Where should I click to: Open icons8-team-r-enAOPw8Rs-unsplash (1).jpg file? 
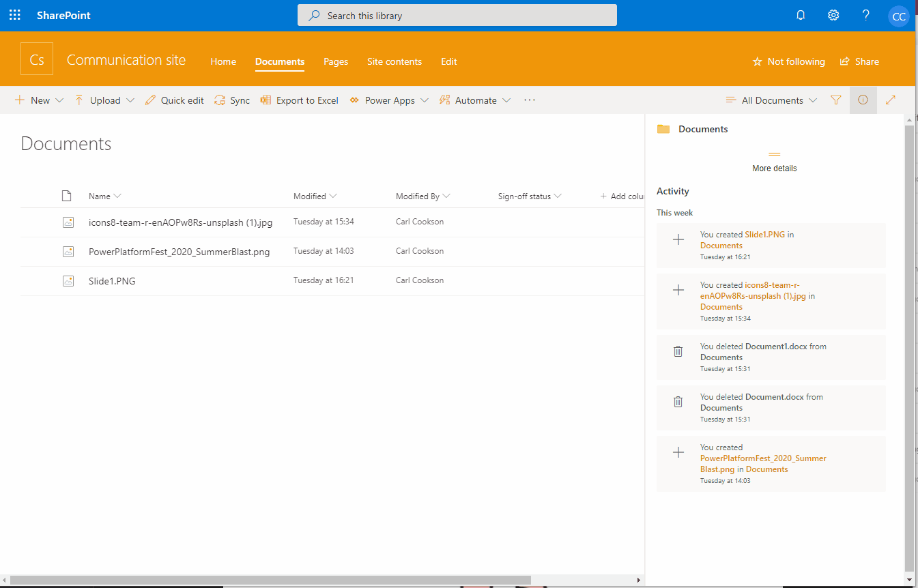[x=180, y=222]
